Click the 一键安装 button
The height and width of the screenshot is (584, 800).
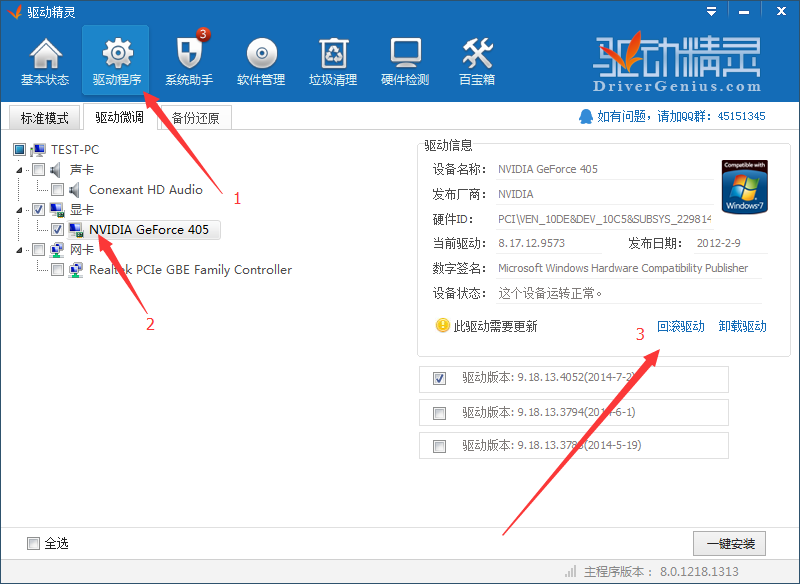pyautogui.click(x=730, y=544)
